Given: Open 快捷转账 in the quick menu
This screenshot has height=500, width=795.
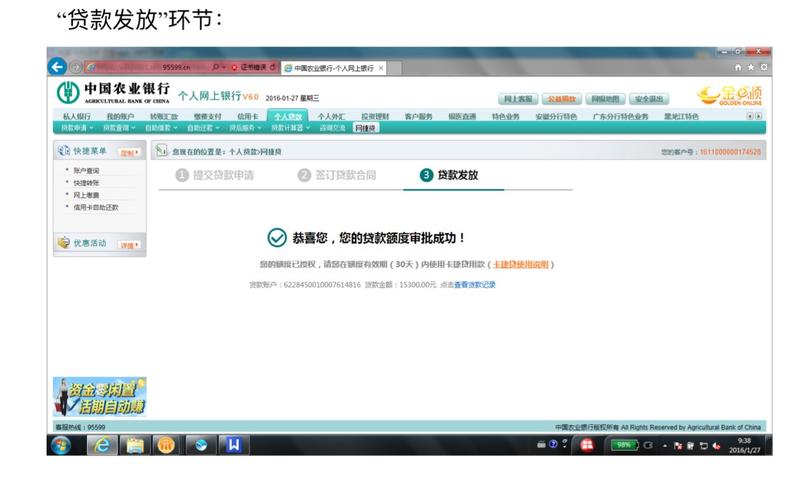Looking at the screenshot, I should [x=86, y=183].
